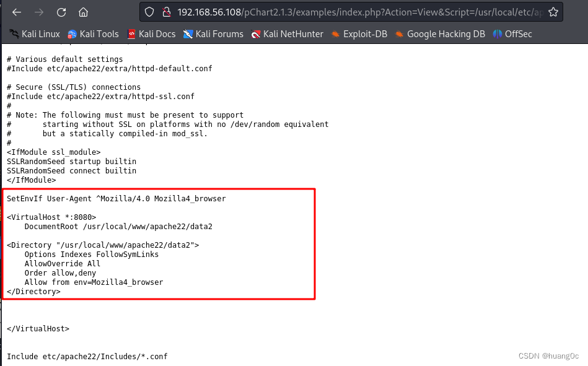This screenshot has width=588, height=366.
Task: Click 'Allow from env=Mozilla4_browser' line
Action: (94, 282)
